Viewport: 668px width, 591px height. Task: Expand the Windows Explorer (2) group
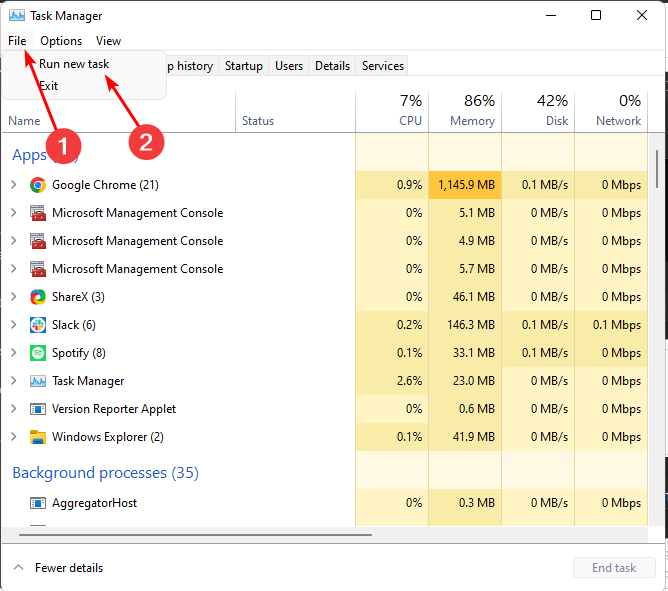click(x=14, y=437)
